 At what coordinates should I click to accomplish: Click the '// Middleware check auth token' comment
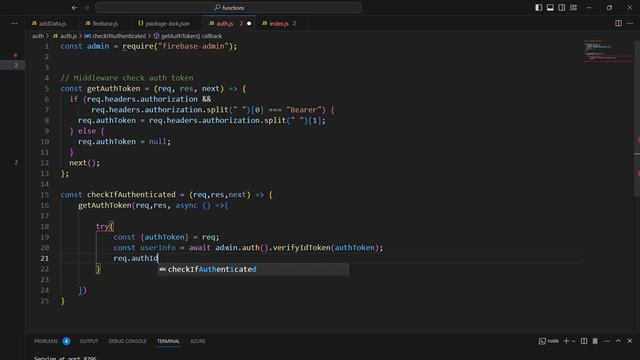pos(127,78)
